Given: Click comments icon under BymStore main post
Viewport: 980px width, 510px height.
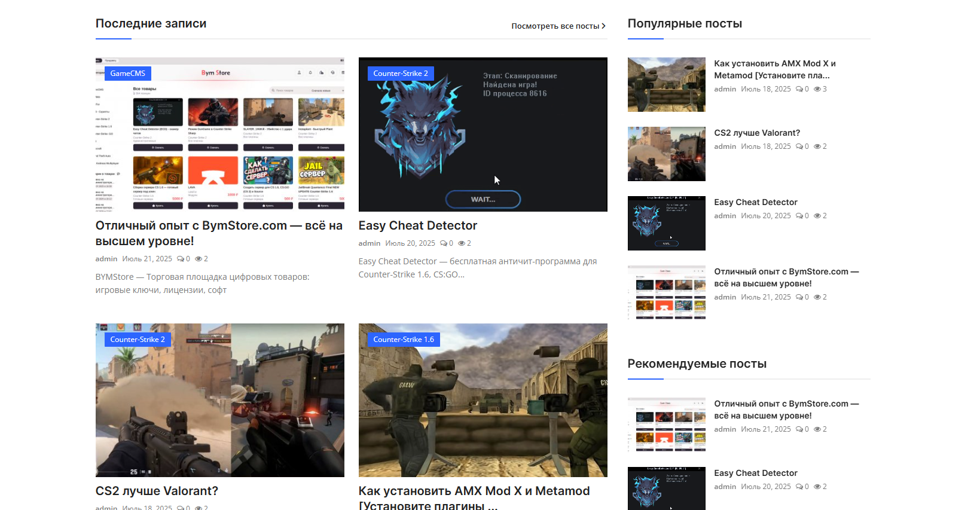Looking at the screenshot, I should click(180, 259).
